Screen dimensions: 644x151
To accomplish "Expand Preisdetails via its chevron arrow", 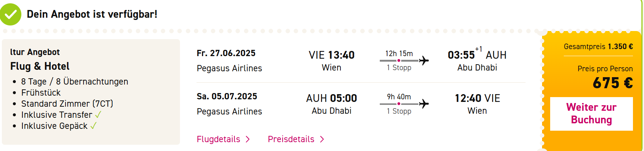I will (x=322, y=139).
